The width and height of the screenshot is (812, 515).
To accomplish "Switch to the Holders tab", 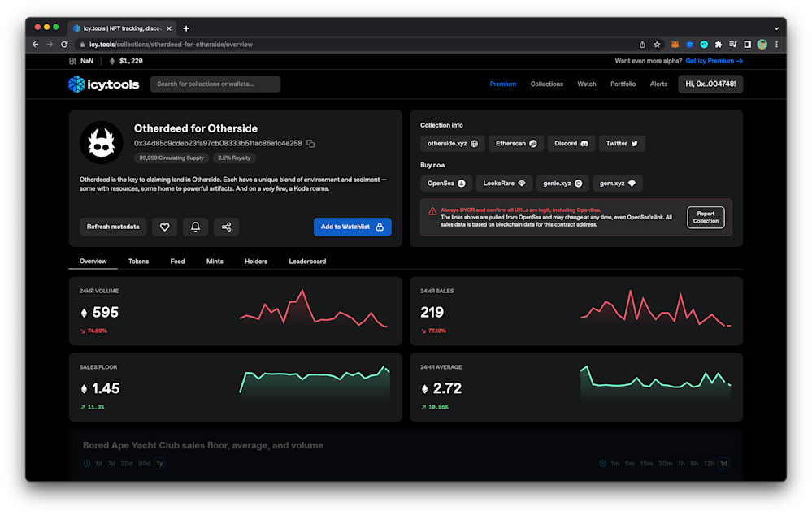I will click(x=256, y=262).
